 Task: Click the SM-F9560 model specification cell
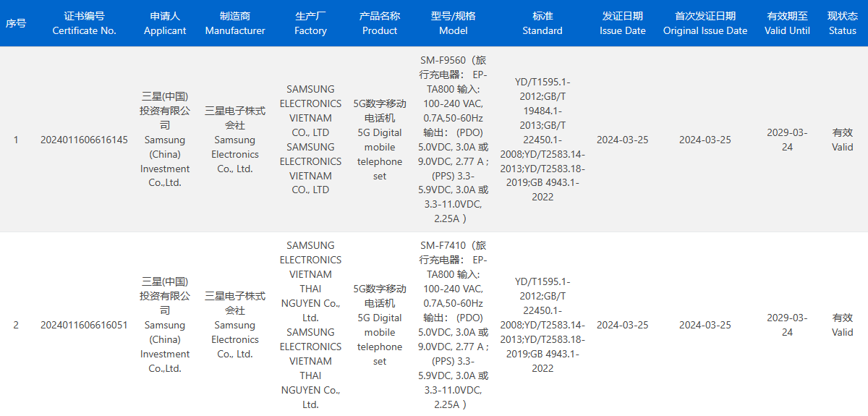pos(454,140)
